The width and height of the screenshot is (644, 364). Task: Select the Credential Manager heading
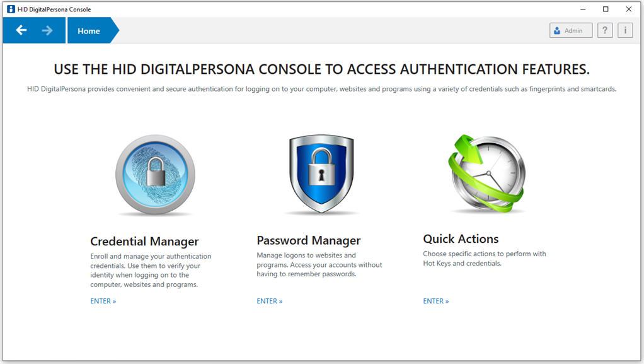(144, 242)
